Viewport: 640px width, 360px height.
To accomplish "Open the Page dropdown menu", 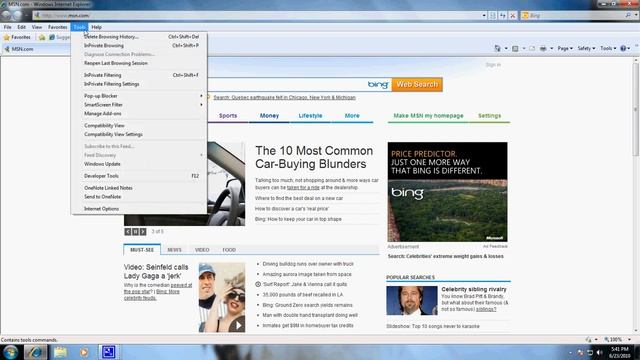I will coord(565,48).
